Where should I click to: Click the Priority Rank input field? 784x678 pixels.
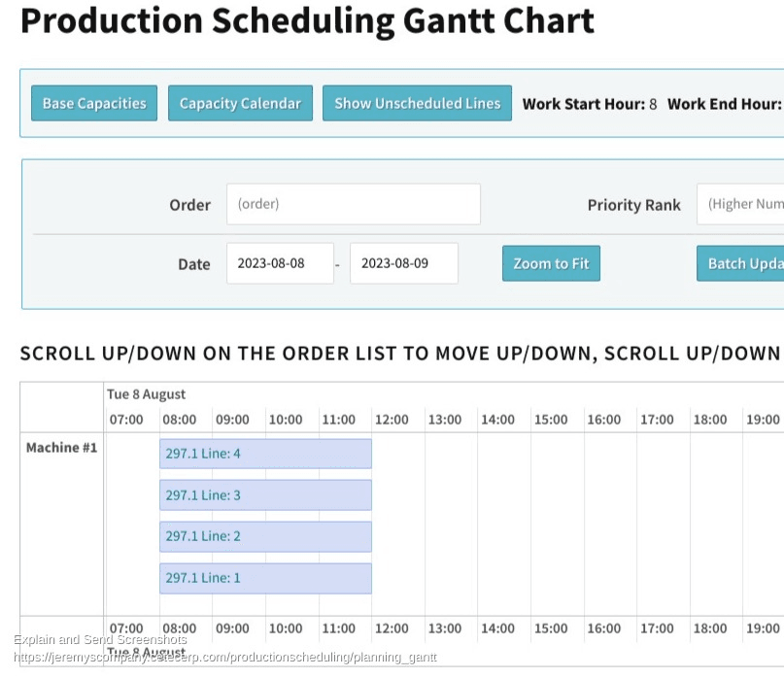(x=740, y=204)
